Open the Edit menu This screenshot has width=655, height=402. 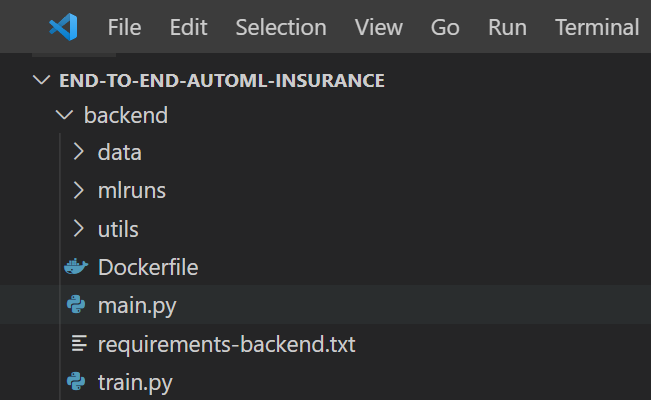(188, 28)
